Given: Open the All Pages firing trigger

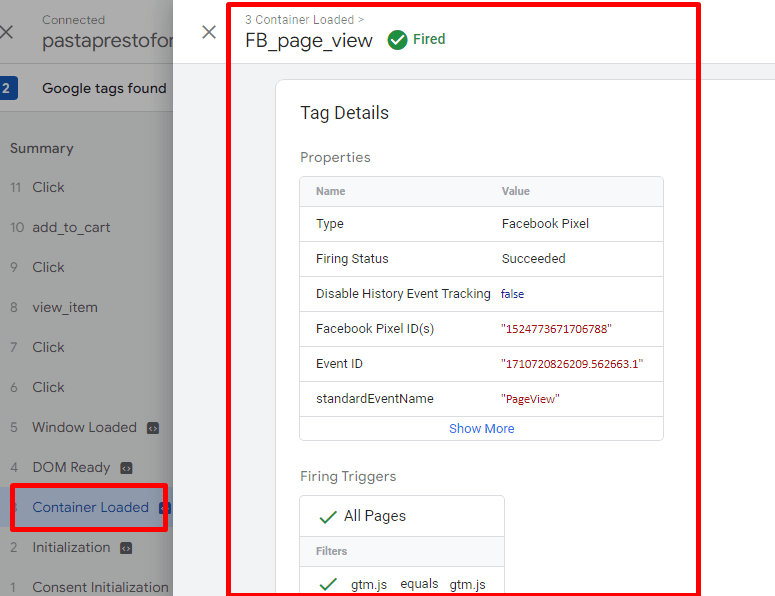Looking at the screenshot, I should 375,516.
